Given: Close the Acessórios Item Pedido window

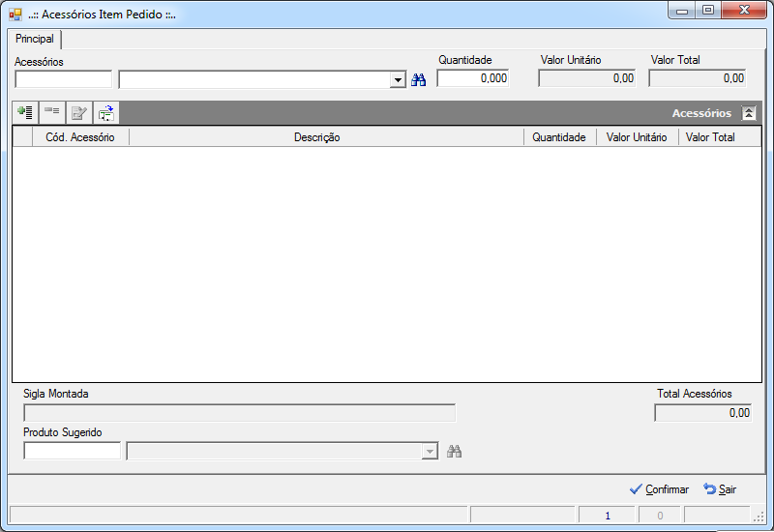Looking at the screenshot, I should point(744,11).
